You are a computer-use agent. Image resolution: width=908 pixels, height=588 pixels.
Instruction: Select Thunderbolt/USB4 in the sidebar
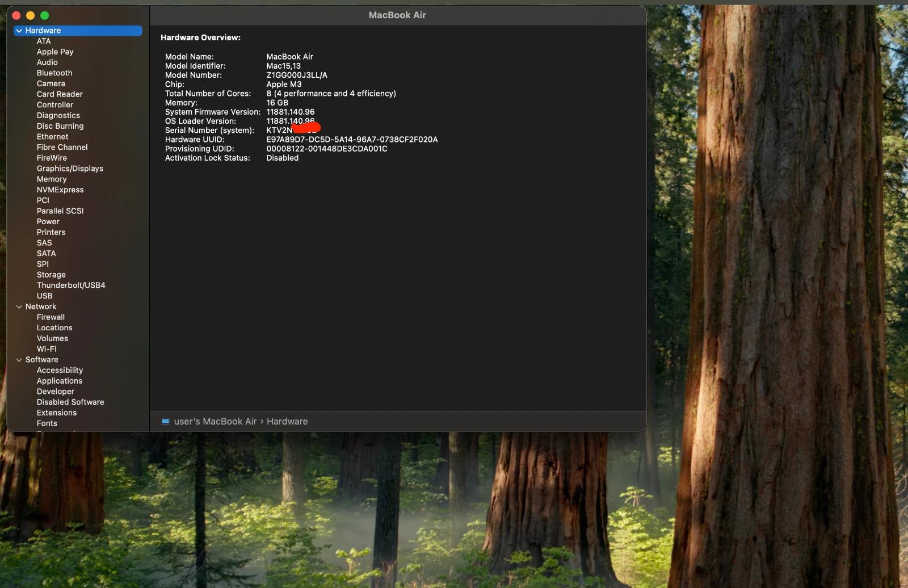pyautogui.click(x=71, y=285)
